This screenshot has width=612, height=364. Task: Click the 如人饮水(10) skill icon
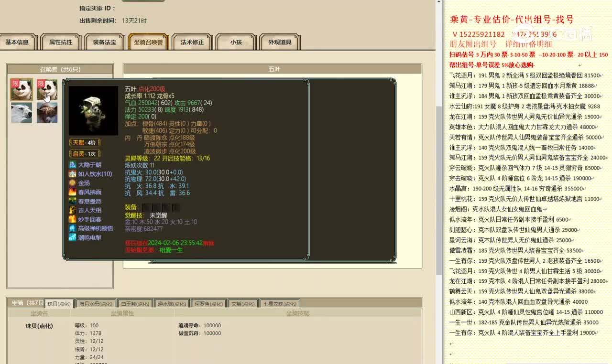pos(72,174)
